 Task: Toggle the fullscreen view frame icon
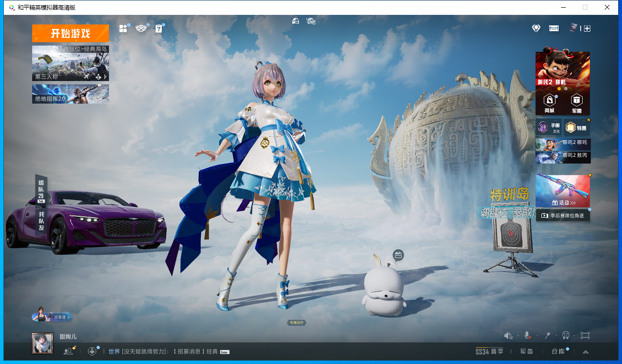click(x=585, y=335)
